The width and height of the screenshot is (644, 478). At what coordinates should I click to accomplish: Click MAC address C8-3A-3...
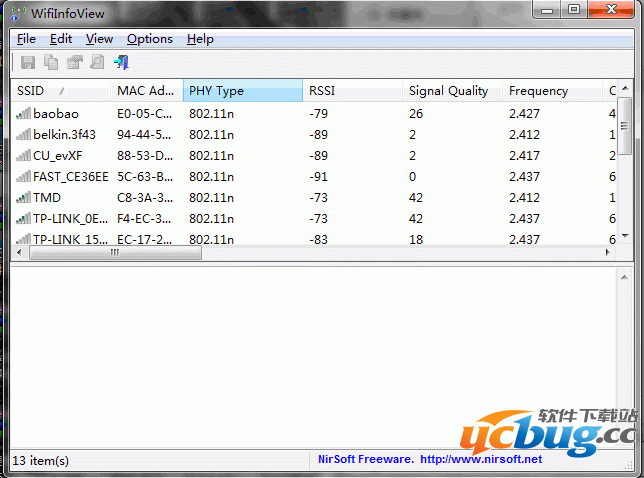pos(144,197)
